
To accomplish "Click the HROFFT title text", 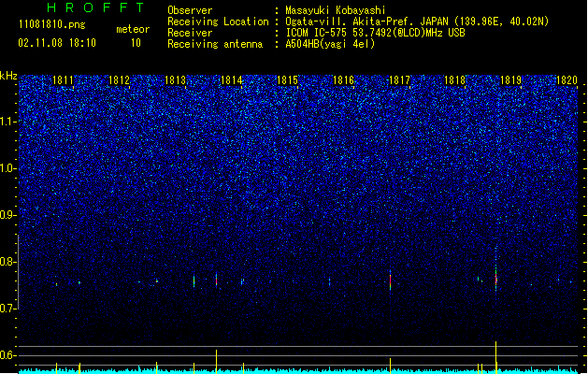I will (x=96, y=7).
